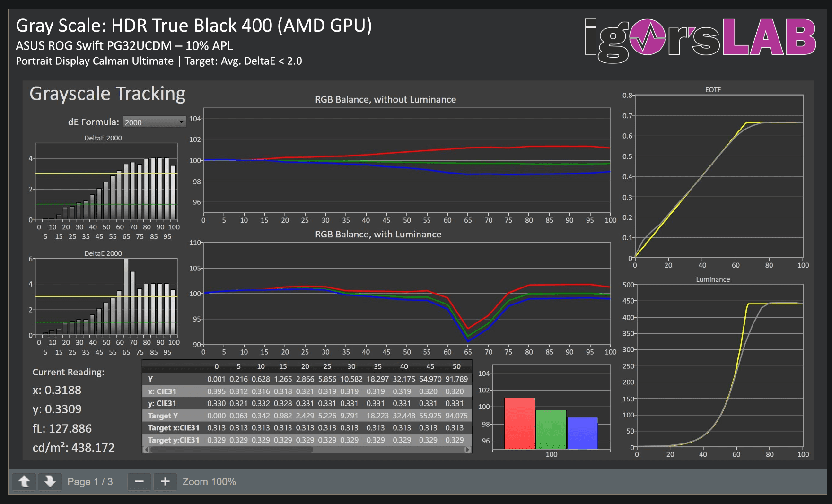Screen dimensions: 832x504
Task: Click the RGB Balance, with Luminance title
Action: 378,235
